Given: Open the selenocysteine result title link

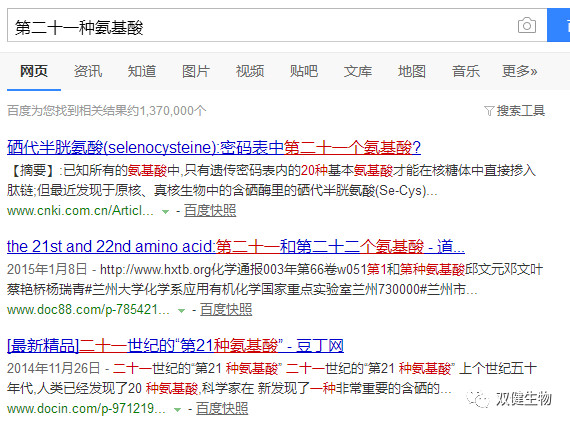Looking at the screenshot, I should 214,147.
